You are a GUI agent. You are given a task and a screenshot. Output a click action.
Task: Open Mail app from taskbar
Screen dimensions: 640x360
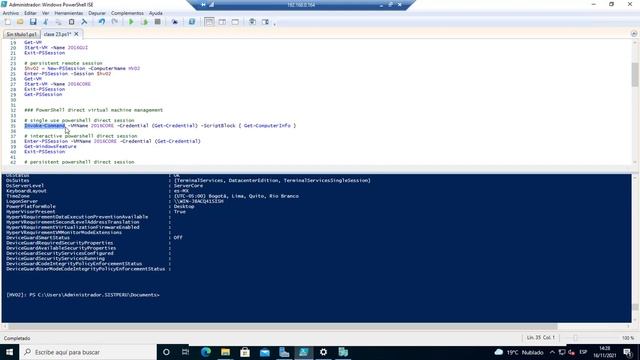pos(264,352)
